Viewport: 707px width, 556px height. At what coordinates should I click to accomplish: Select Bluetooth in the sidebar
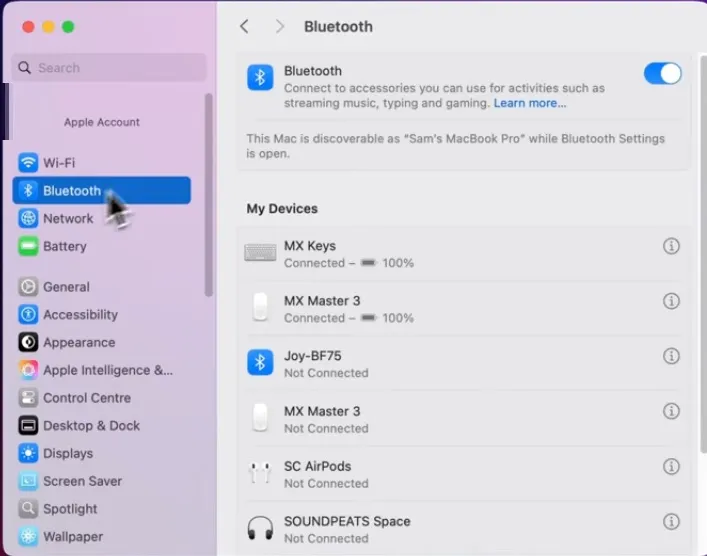point(101,190)
